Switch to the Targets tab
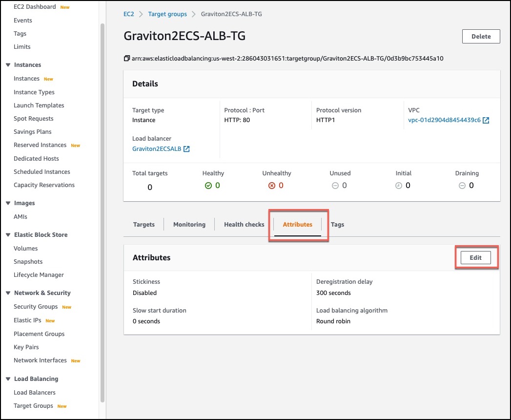Image resolution: width=511 pixels, height=420 pixels. point(143,224)
